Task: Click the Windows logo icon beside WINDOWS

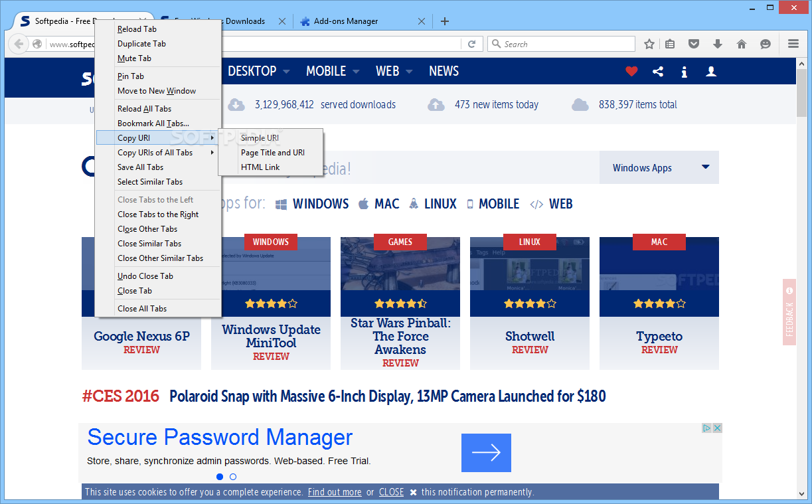Action: click(x=282, y=205)
